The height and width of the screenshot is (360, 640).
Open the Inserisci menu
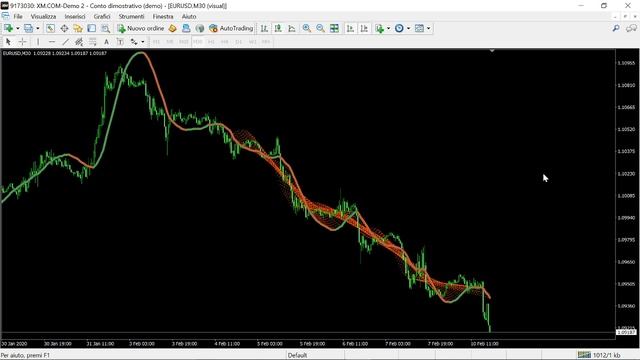[x=75, y=16]
